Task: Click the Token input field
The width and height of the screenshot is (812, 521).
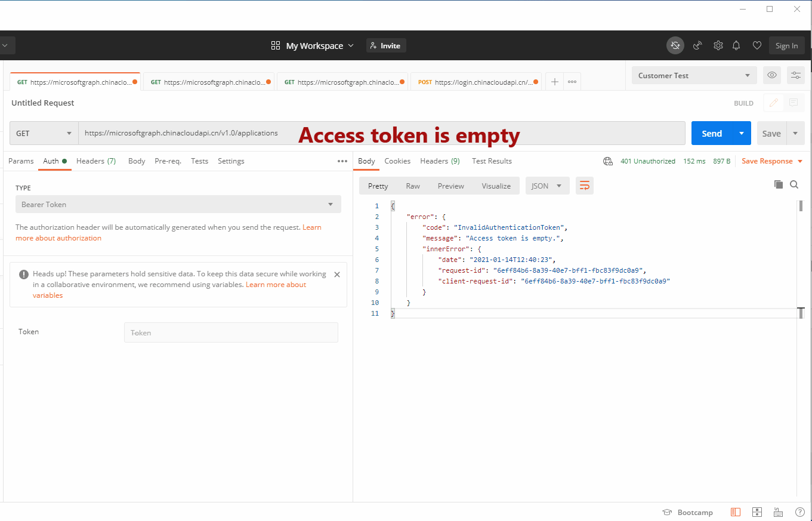Action: click(231, 332)
